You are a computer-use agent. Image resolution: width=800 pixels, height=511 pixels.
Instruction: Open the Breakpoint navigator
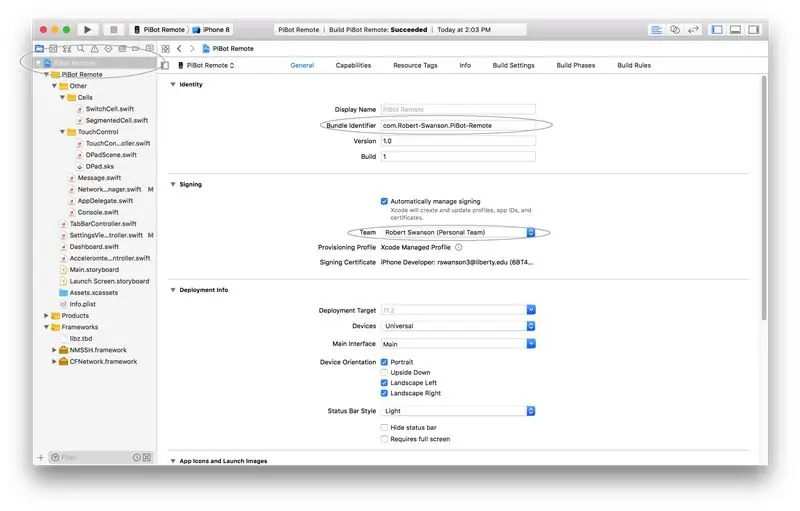[x=136, y=48]
